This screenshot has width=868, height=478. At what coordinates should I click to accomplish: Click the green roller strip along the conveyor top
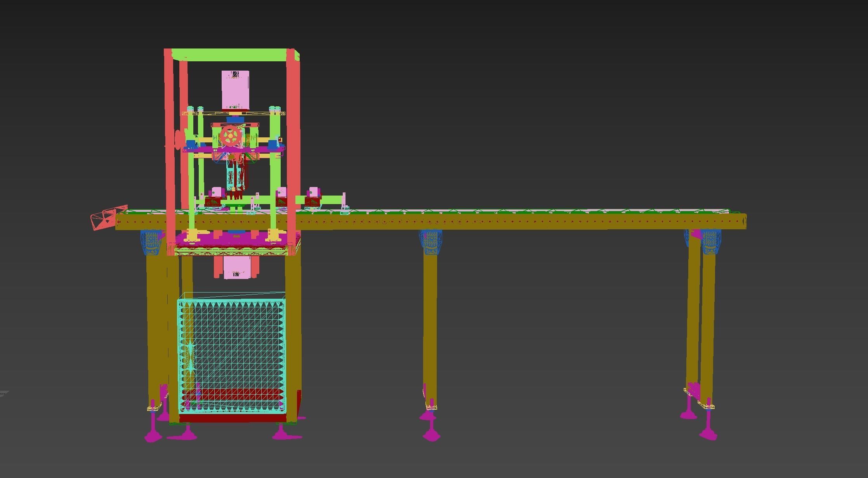pyautogui.click(x=505, y=212)
